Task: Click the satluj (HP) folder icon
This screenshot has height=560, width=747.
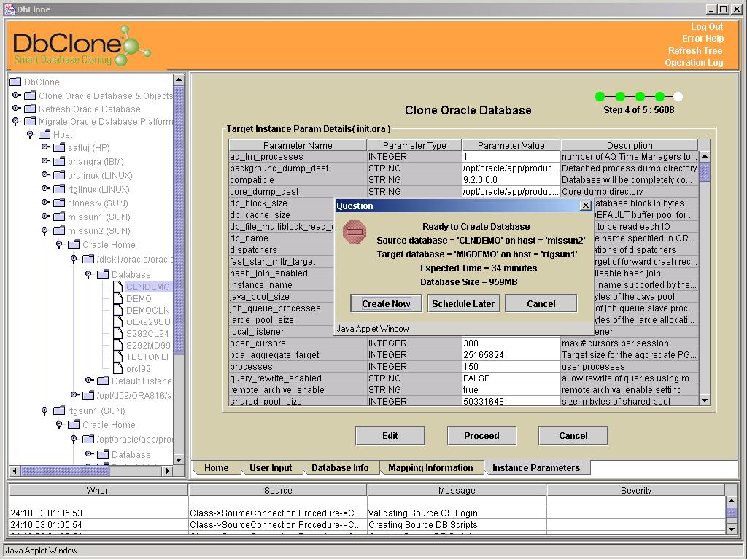Action: click(x=59, y=147)
